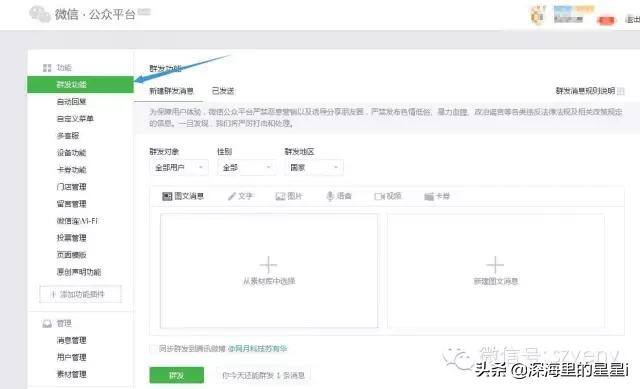Open 群发功能 in the sidebar
The width and height of the screenshot is (640, 389).
coord(80,84)
